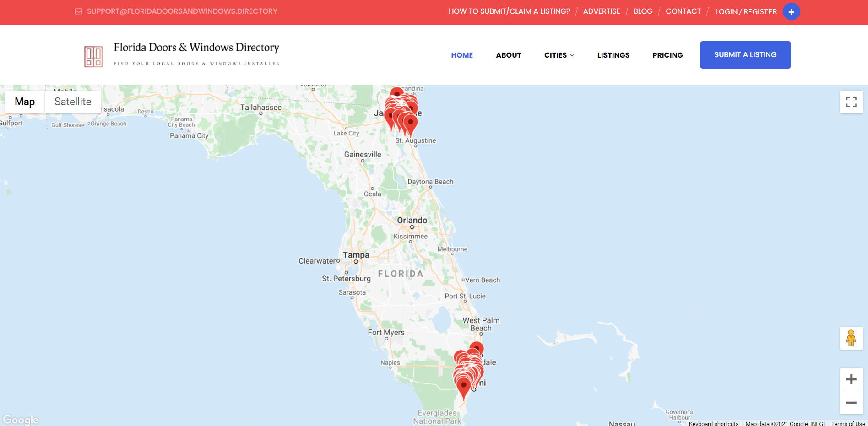Image resolution: width=868 pixels, height=426 pixels.
Task: Click the Florida Doors & Windows logo icon
Action: (93, 57)
